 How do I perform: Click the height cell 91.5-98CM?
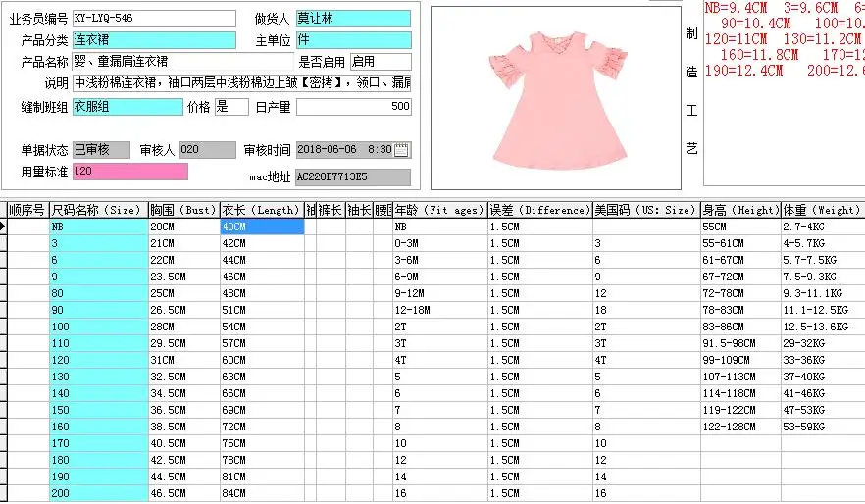pyautogui.click(x=740, y=343)
